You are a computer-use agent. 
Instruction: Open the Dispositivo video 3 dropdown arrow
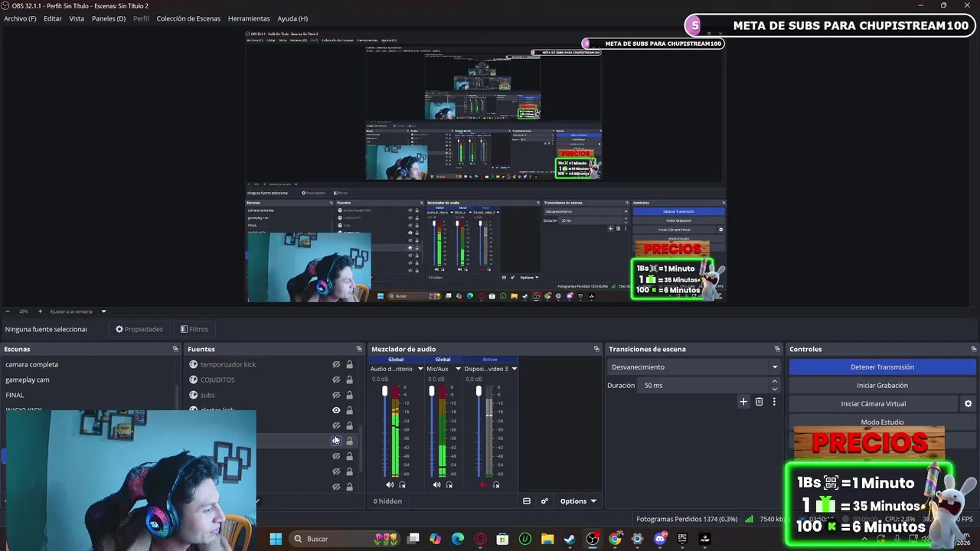514,369
